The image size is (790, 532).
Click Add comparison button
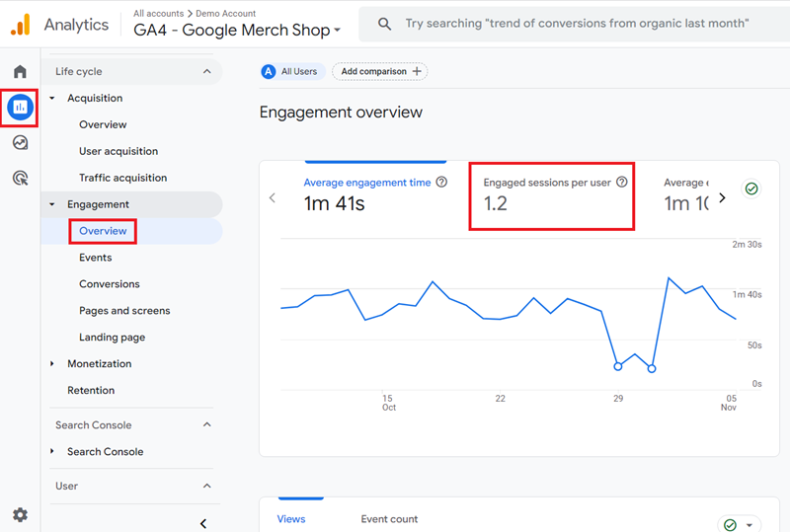(x=380, y=71)
